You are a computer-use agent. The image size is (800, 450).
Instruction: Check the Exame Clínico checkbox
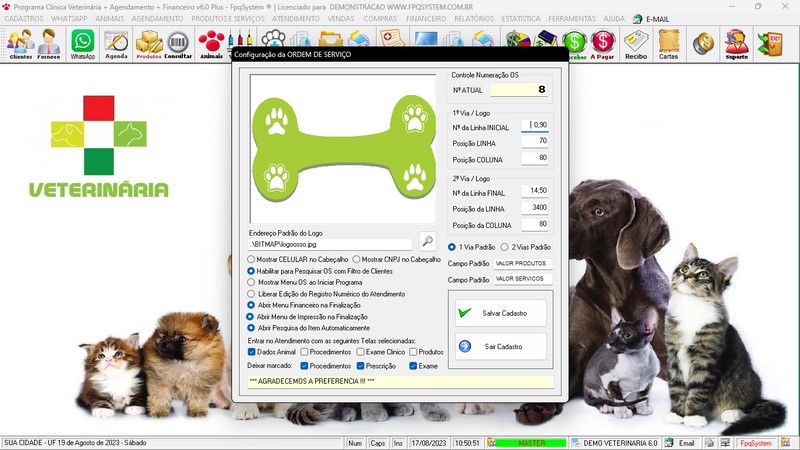point(360,352)
